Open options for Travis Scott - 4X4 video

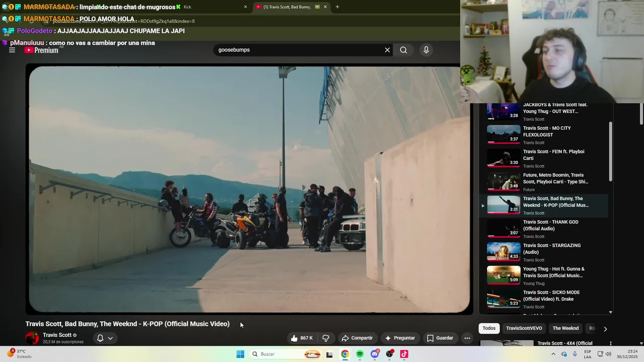pos(611,344)
